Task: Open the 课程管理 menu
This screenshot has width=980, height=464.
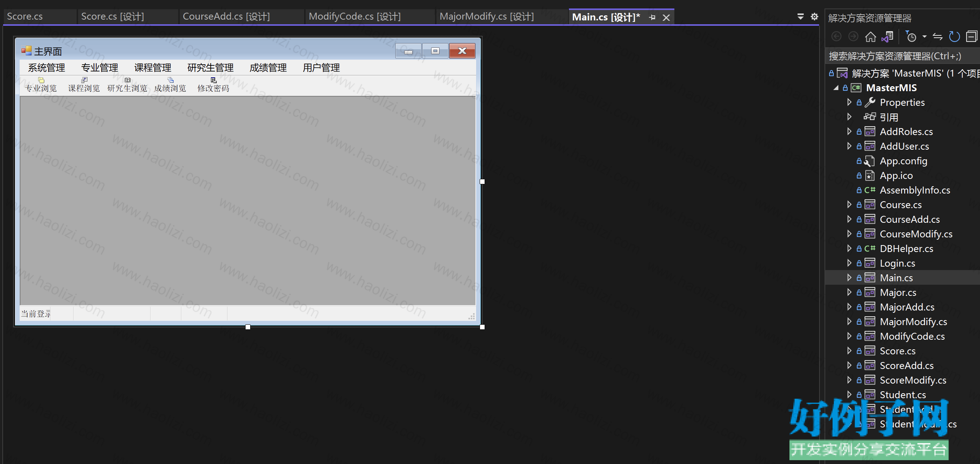Action: pos(153,68)
